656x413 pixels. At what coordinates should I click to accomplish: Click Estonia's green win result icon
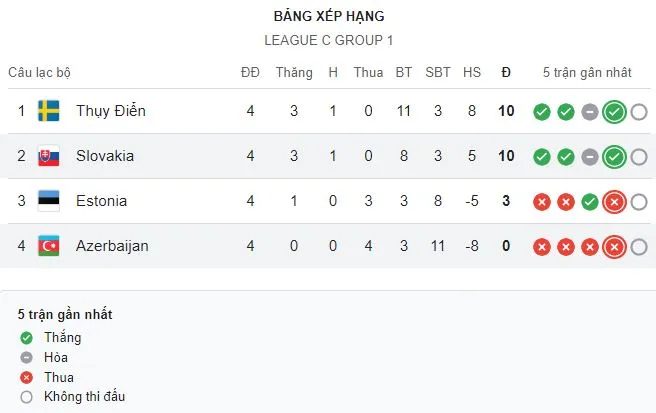pos(590,202)
